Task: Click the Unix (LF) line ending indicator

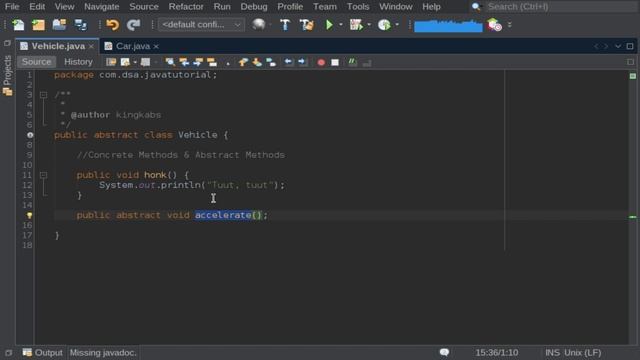Action: tap(582, 353)
